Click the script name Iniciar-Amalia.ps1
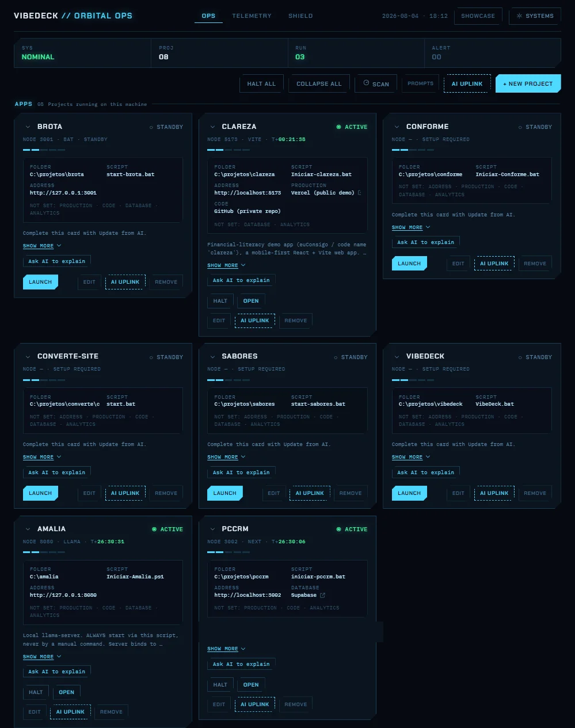 tap(135, 577)
